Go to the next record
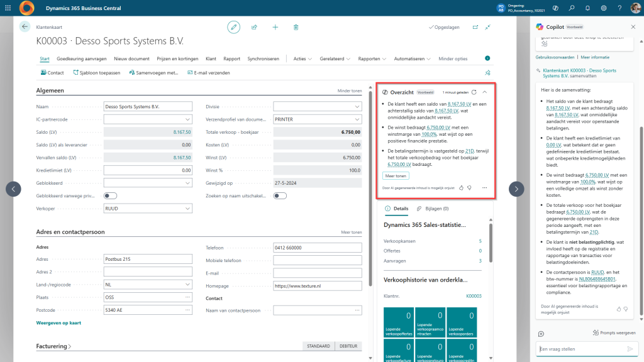Screen dimensions: 644x362 [516, 189]
